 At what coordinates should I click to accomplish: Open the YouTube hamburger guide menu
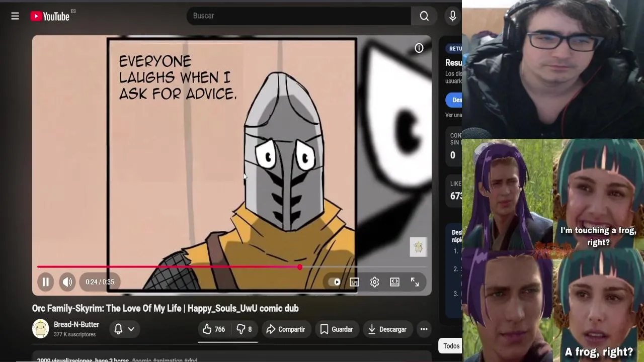tap(15, 16)
